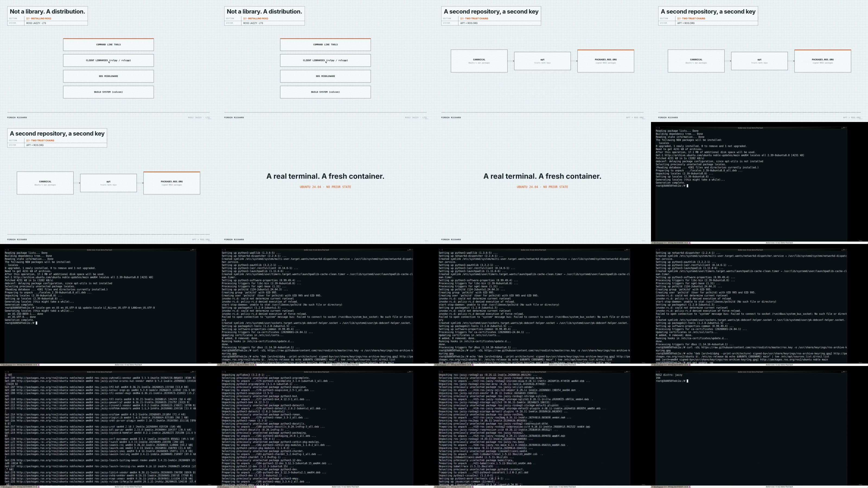
Task: Title bar X icon in the pyflakes3 terminal
Action: (x=225, y=372)
